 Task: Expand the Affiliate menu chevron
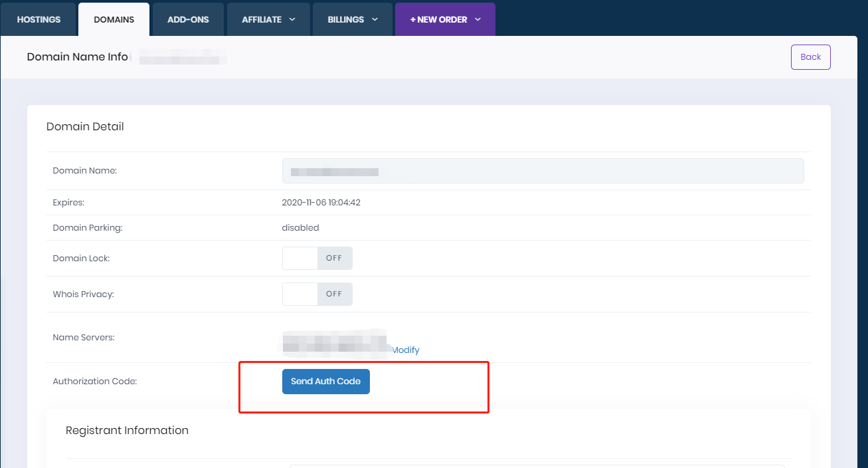coord(292,19)
